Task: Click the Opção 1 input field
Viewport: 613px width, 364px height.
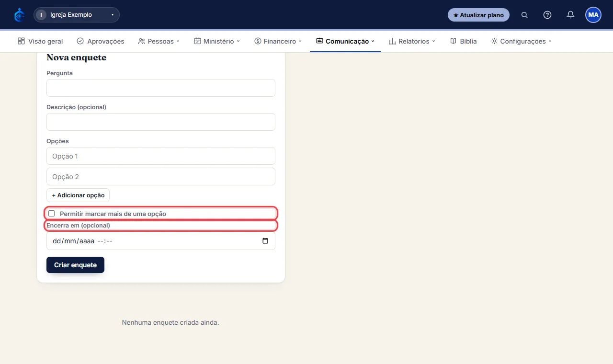Action: click(161, 156)
